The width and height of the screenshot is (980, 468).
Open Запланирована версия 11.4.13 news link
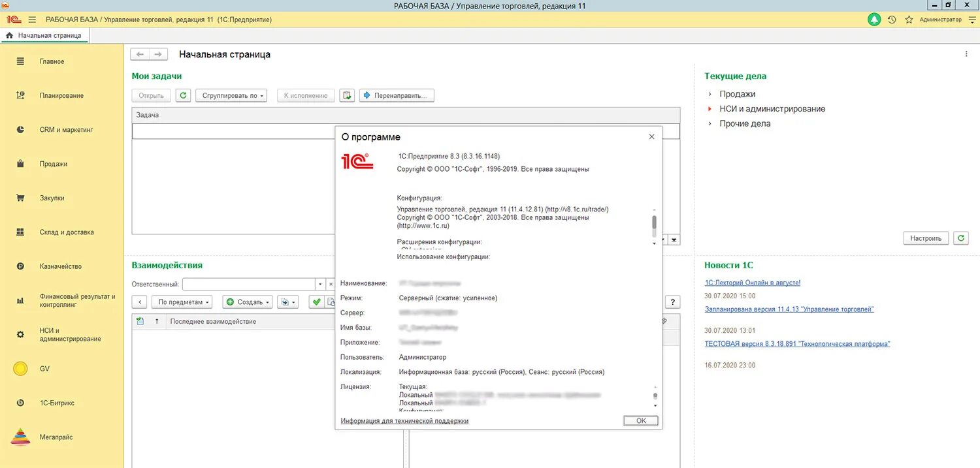tap(789, 309)
